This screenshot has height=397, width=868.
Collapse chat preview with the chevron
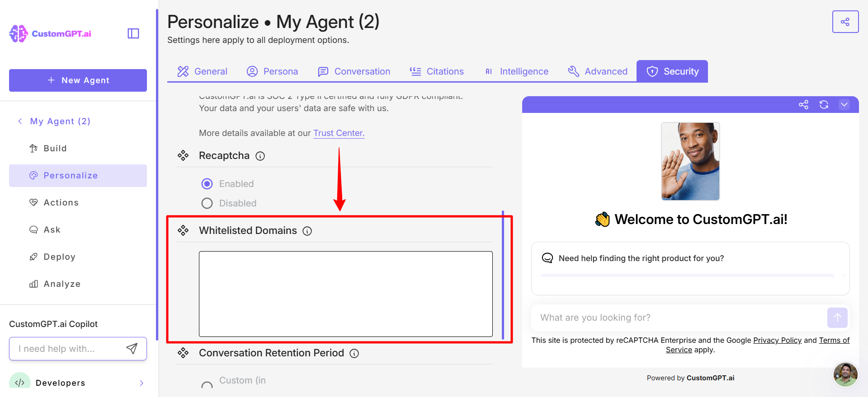point(844,105)
